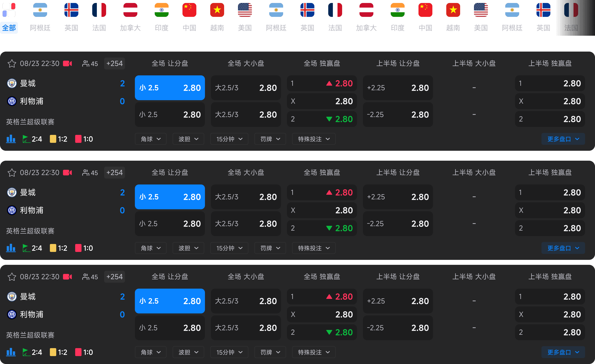Screen dimensions: 595x364
Task: Open video camera icon in third match
Action: pos(68,277)
